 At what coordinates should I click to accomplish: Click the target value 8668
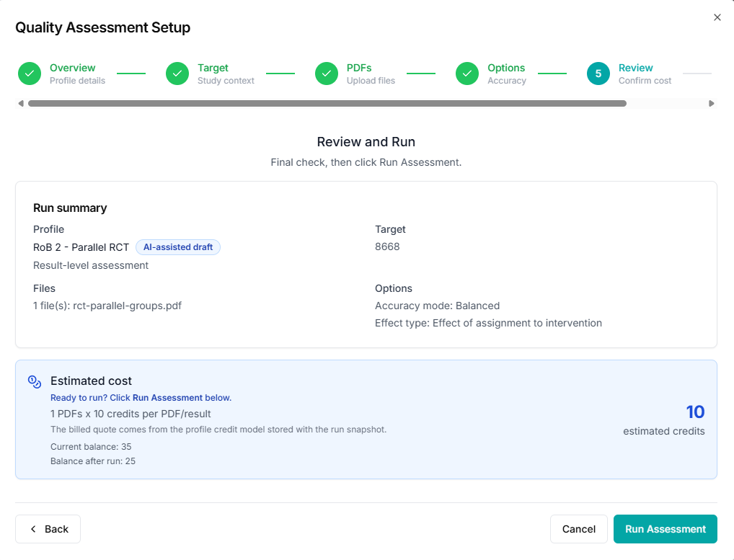[387, 246]
